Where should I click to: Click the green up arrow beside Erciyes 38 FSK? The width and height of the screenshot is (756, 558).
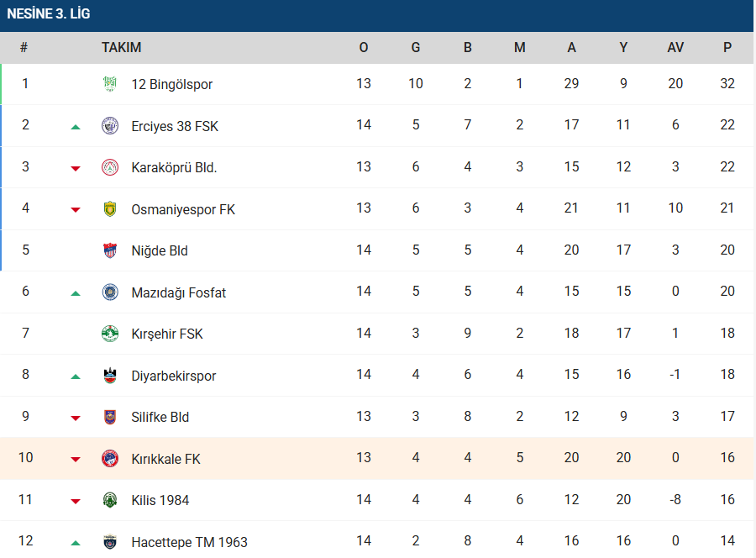point(76,127)
